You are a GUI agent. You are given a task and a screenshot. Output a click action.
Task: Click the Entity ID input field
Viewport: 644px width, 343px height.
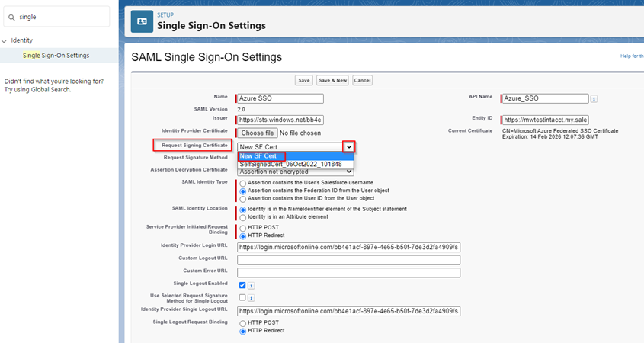[x=546, y=120]
